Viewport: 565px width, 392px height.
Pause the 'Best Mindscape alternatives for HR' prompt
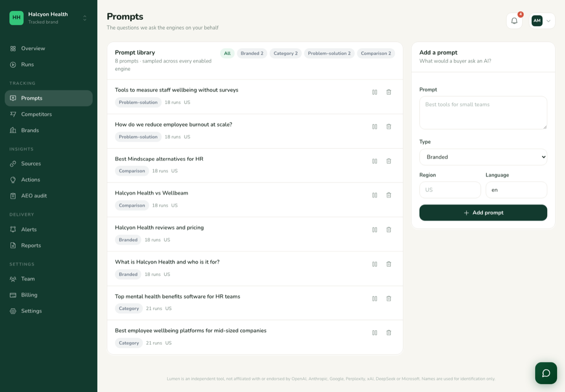[375, 161]
